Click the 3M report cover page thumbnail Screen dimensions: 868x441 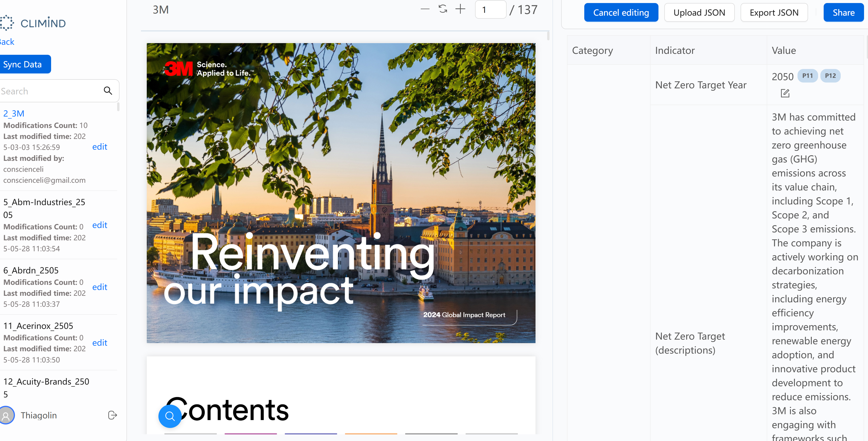341,193
